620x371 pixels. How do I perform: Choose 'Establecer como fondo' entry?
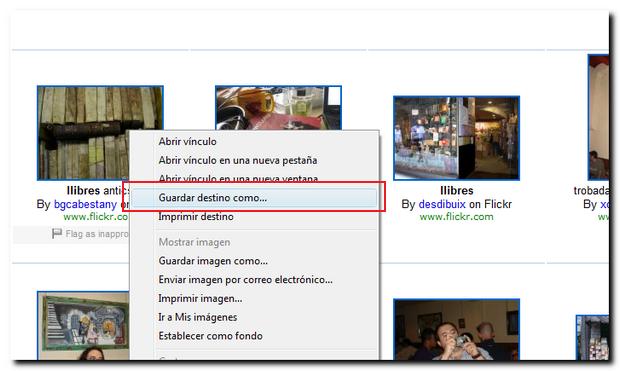(210, 336)
